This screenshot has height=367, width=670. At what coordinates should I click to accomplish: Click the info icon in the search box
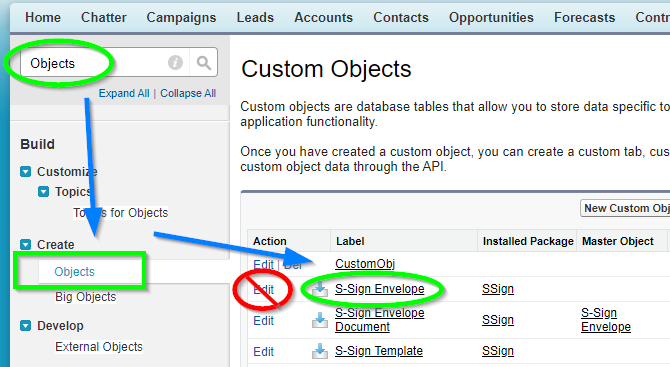click(175, 63)
